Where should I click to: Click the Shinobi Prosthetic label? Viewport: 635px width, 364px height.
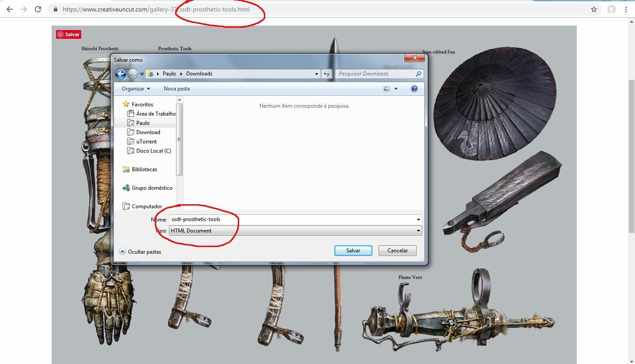[100, 49]
